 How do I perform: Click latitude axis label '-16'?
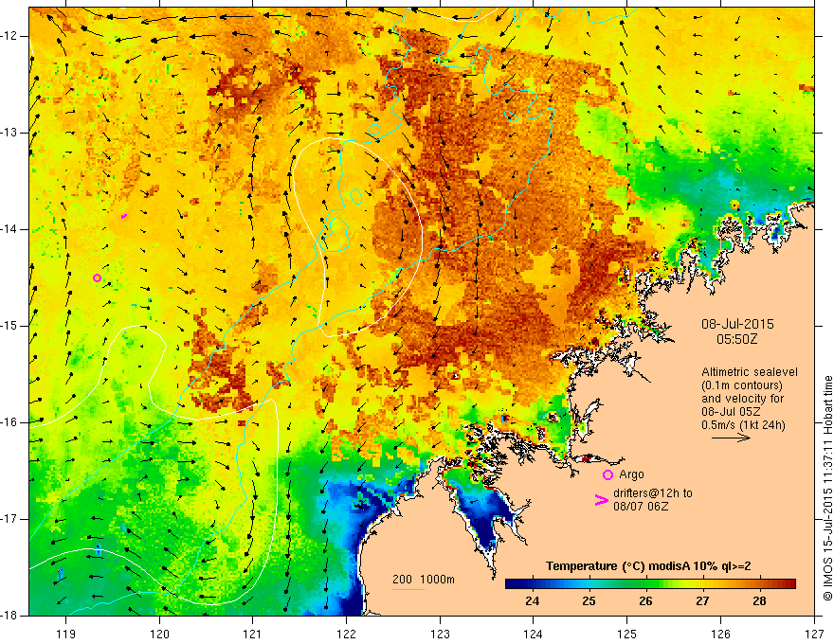pyautogui.click(x=9, y=422)
